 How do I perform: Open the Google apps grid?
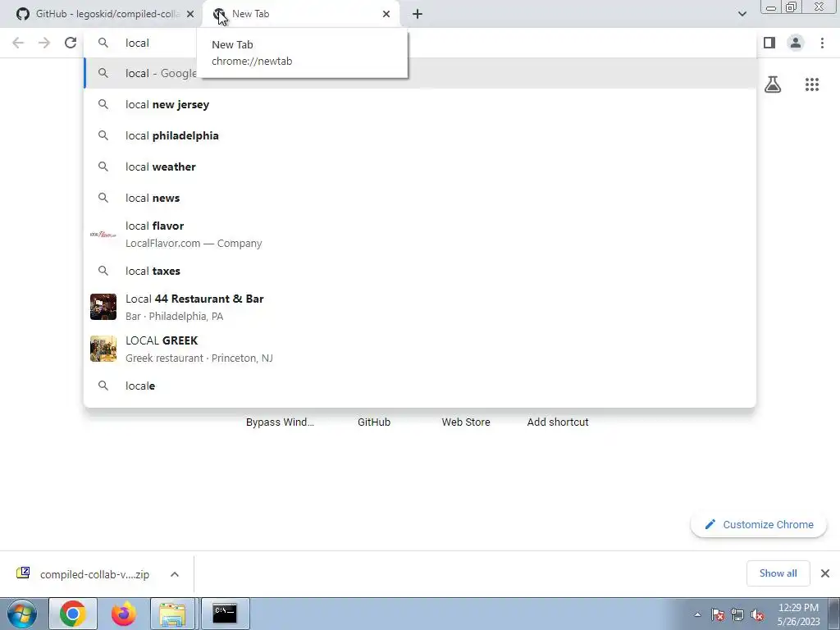click(811, 84)
